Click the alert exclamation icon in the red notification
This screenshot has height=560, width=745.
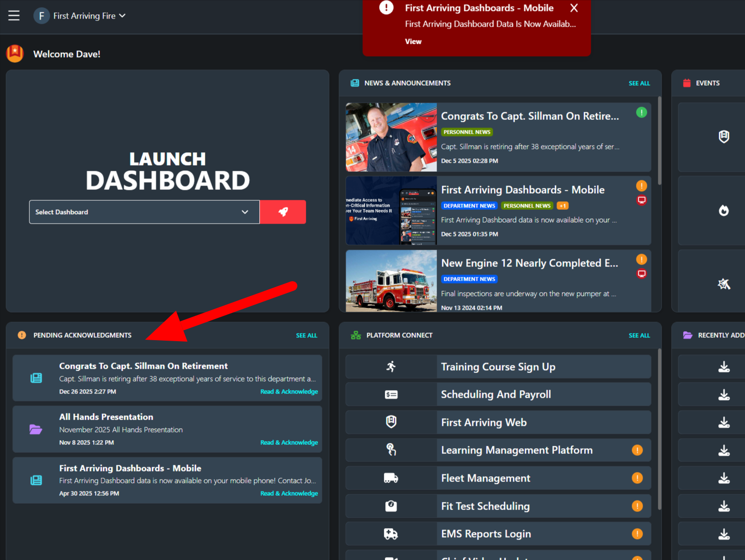386,8
